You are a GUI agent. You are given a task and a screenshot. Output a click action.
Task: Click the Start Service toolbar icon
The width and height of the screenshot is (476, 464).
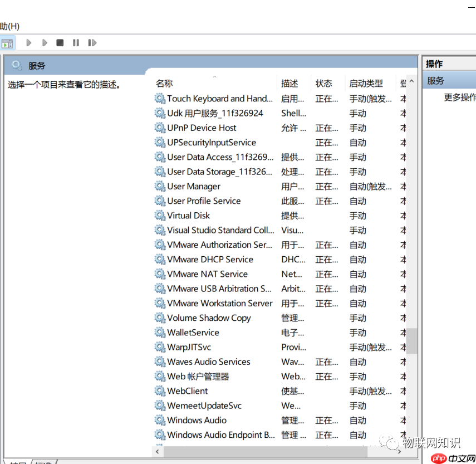28,42
